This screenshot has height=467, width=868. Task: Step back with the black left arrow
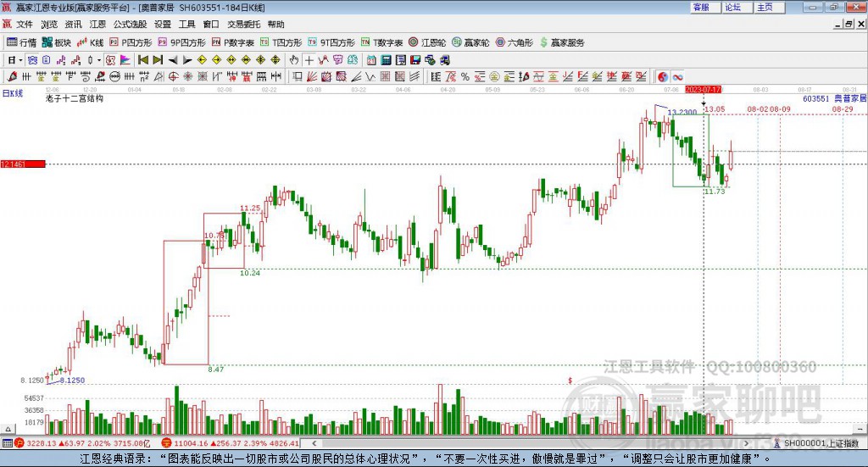click(x=173, y=60)
